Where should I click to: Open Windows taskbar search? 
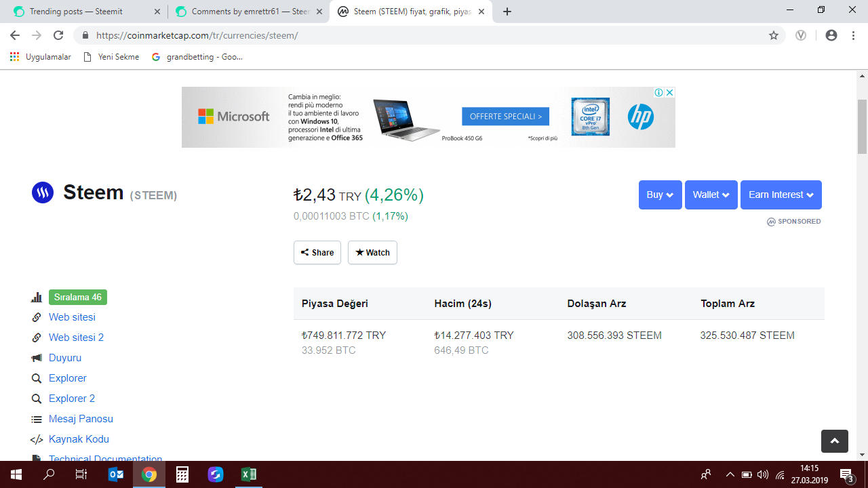[49, 474]
